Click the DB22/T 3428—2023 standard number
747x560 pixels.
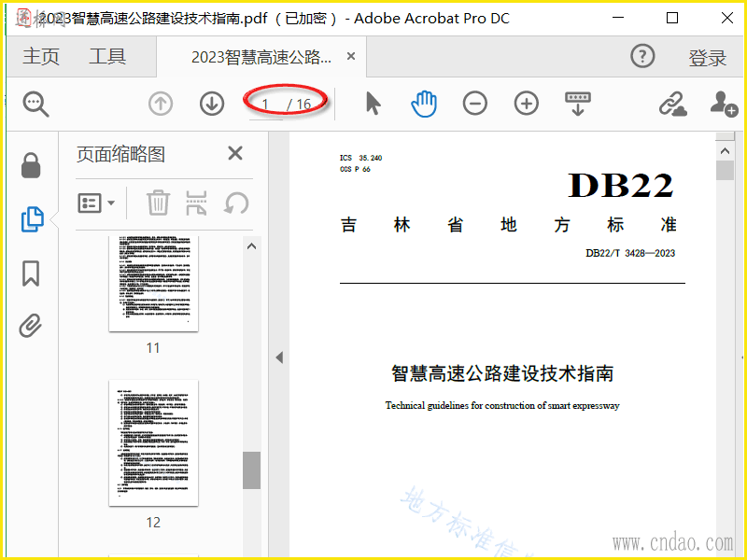(x=630, y=253)
